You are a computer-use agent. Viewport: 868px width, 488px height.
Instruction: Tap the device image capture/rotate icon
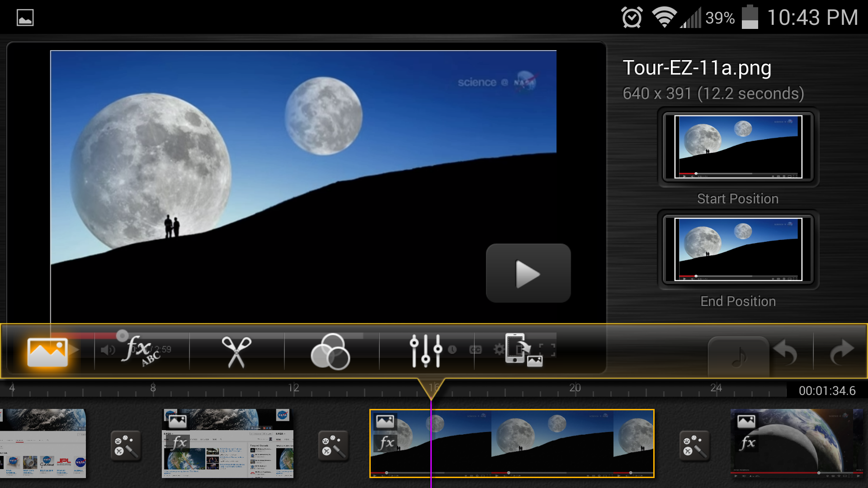point(524,350)
